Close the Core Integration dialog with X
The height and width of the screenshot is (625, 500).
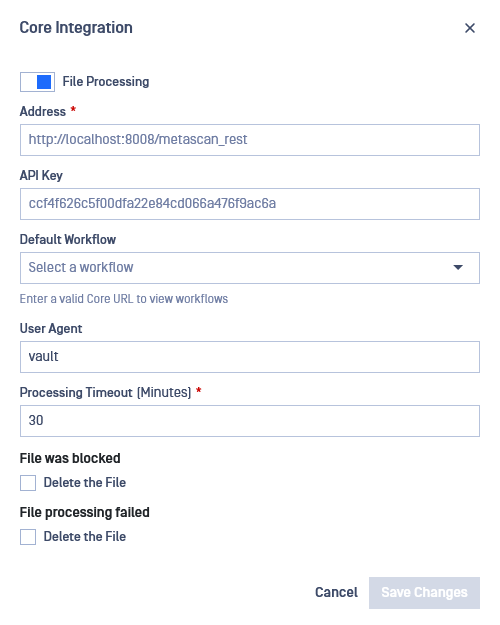(x=470, y=28)
